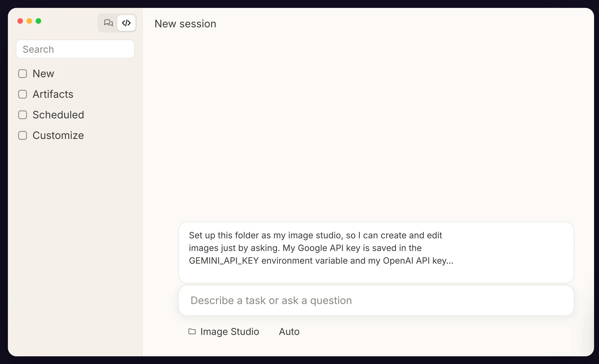599x364 pixels.
Task: Click the square icon beside Customize
Action: [x=23, y=136]
